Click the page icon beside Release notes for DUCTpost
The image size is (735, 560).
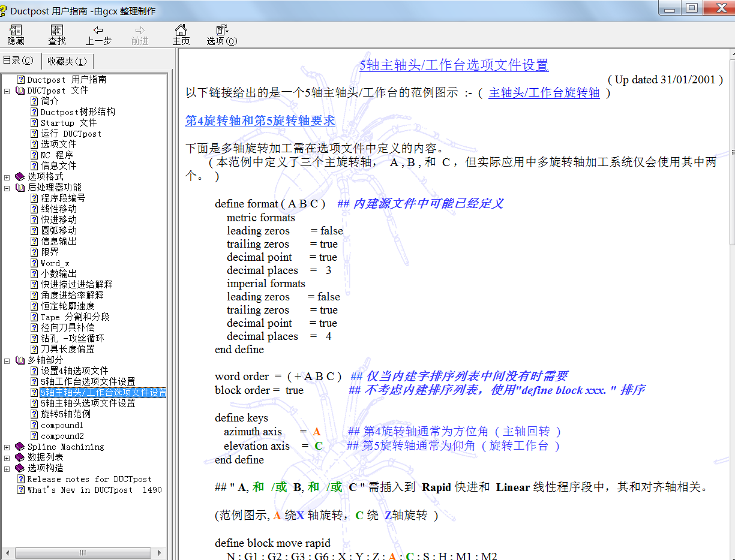pos(21,479)
